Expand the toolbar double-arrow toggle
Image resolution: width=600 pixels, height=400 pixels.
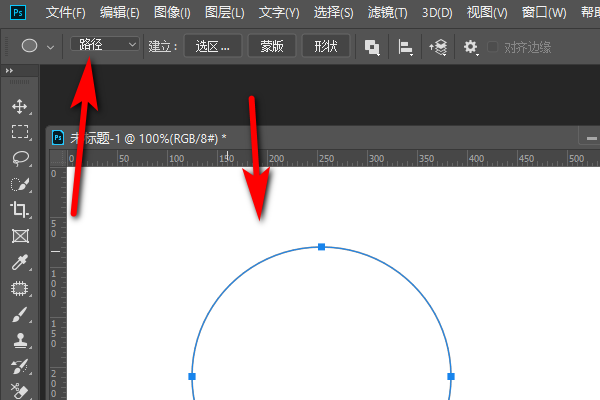(9, 70)
